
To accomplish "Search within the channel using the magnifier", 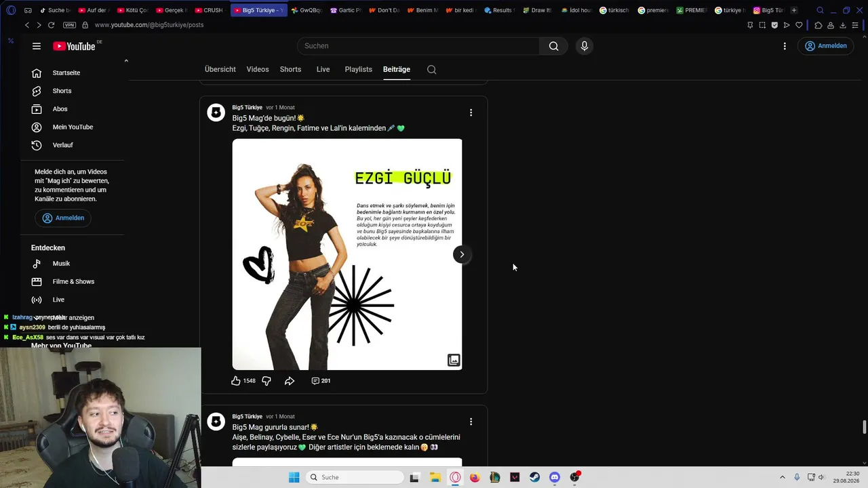I will tap(431, 69).
